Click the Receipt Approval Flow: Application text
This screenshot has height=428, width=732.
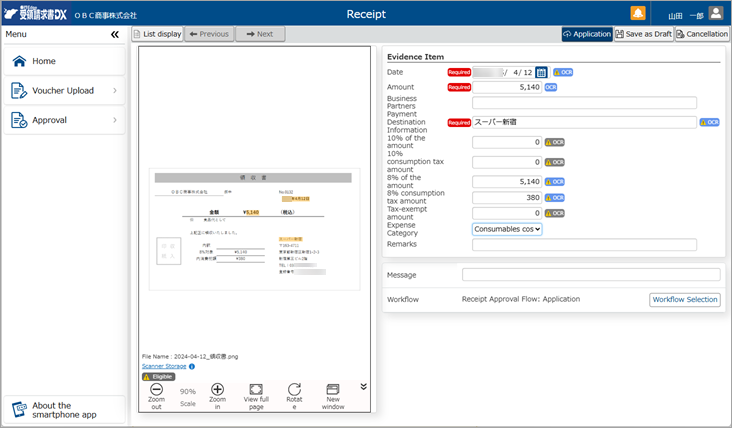point(521,299)
